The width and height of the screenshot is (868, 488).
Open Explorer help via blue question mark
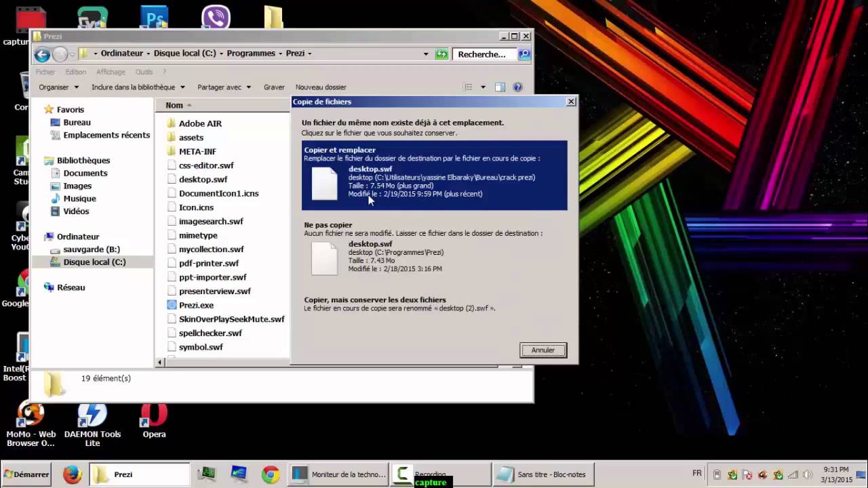pyautogui.click(x=518, y=87)
